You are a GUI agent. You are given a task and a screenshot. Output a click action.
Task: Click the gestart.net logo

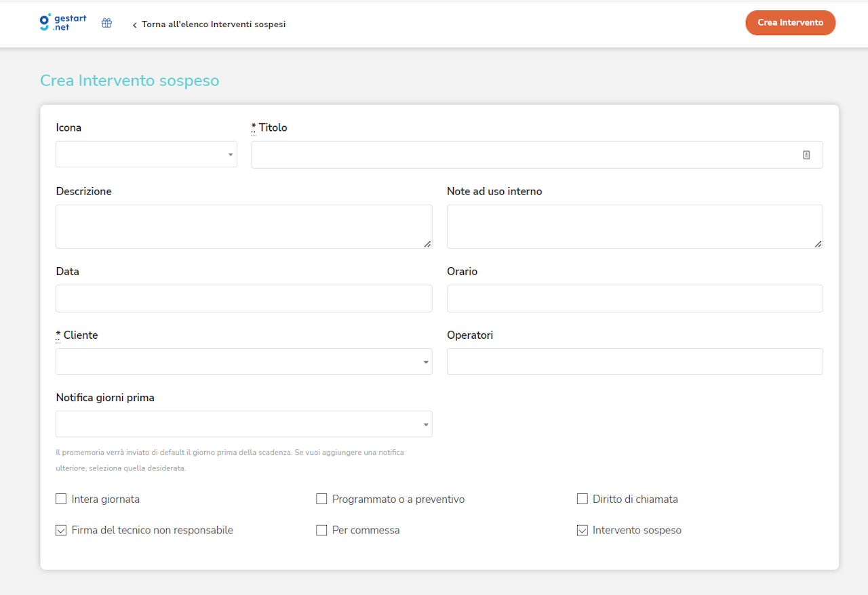[63, 23]
